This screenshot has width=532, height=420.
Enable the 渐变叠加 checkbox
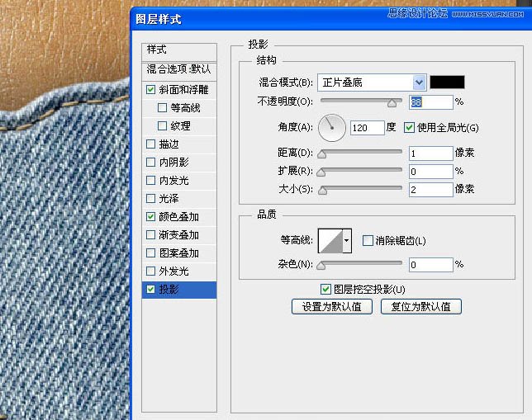[x=150, y=234]
